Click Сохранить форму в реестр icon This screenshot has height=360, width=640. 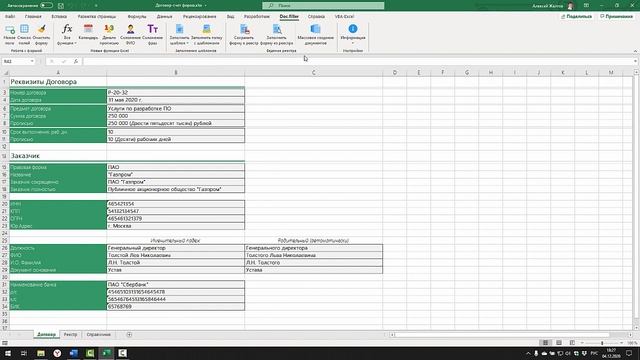(x=244, y=34)
